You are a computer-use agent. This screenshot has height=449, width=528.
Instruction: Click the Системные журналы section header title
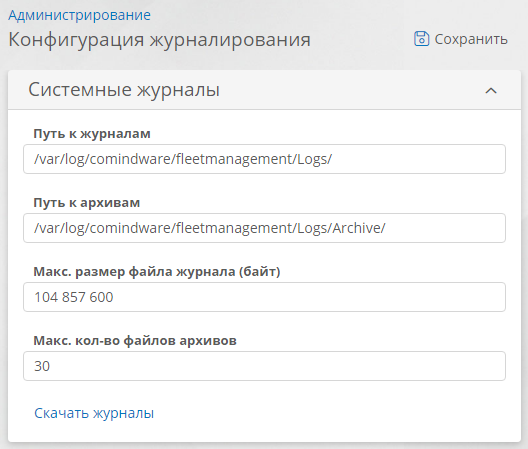[x=124, y=90]
